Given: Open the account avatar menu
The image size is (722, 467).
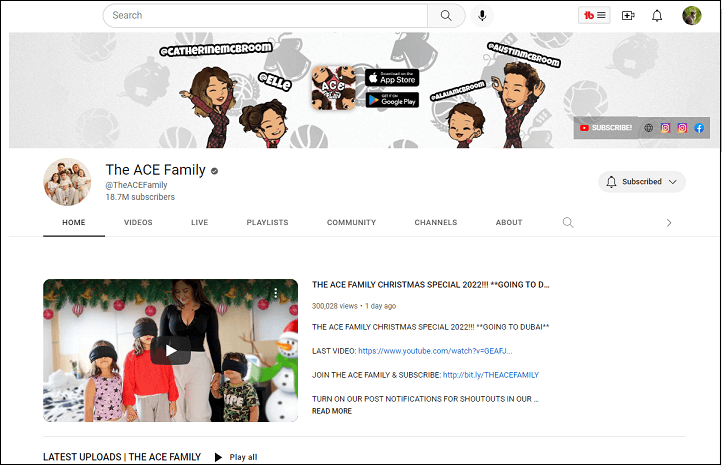Looking at the screenshot, I should tap(692, 16).
